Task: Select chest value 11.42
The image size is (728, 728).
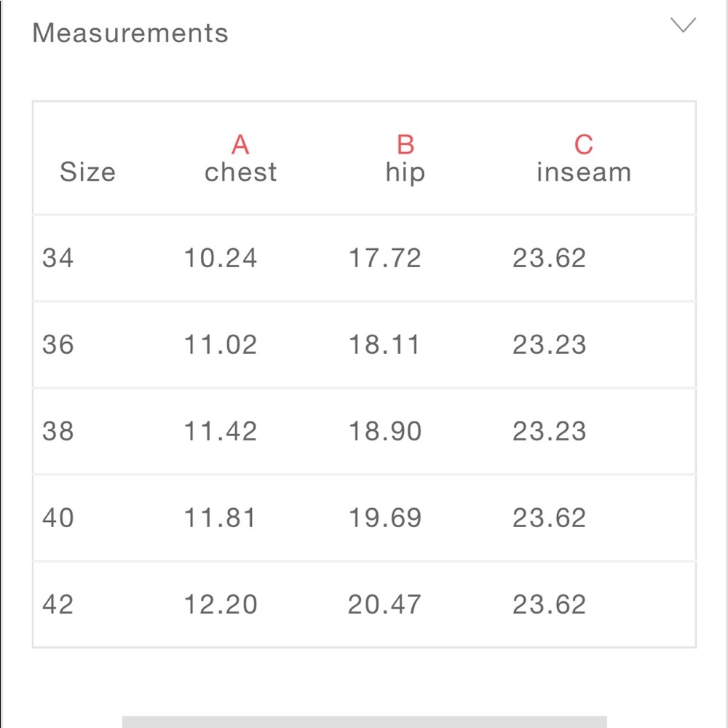Action: pyautogui.click(x=221, y=431)
